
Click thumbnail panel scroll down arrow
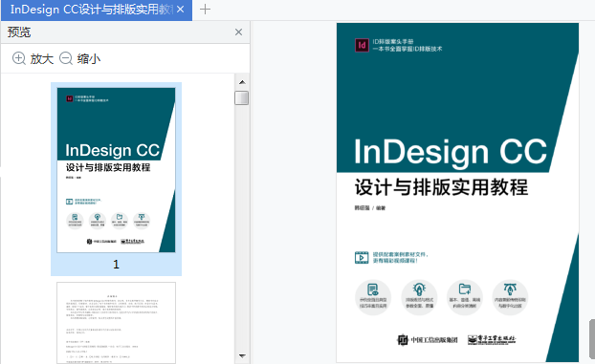tap(242, 355)
